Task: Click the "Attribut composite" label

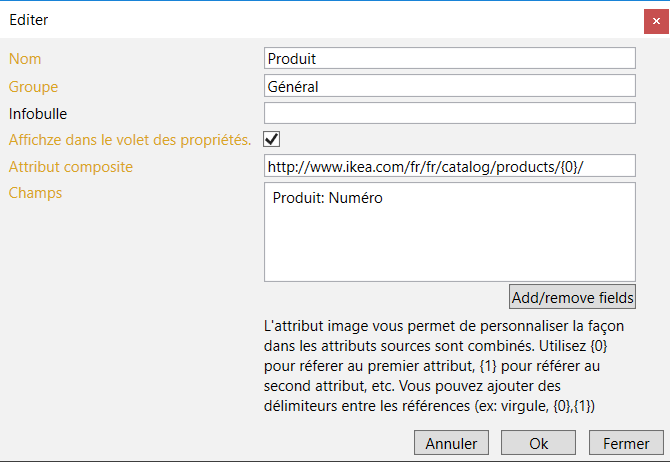Action: point(71,167)
